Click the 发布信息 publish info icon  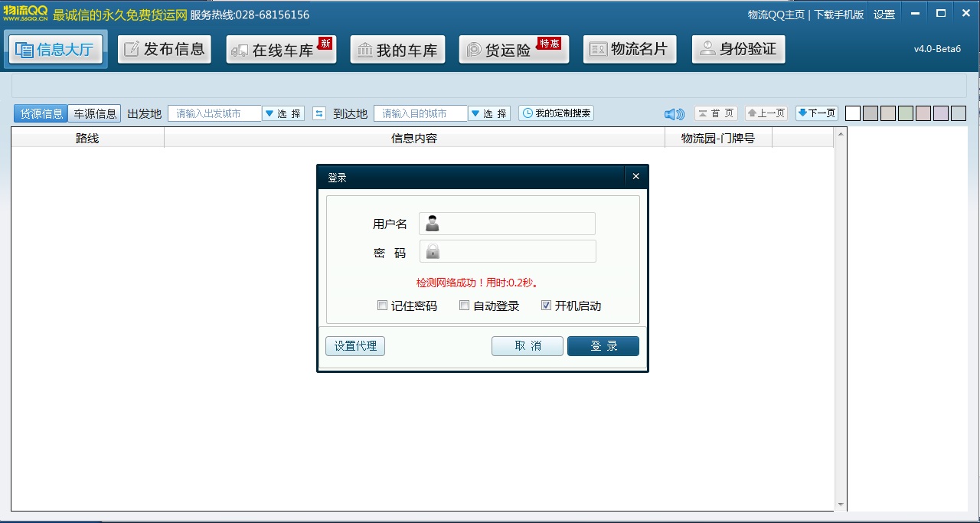[164, 49]
